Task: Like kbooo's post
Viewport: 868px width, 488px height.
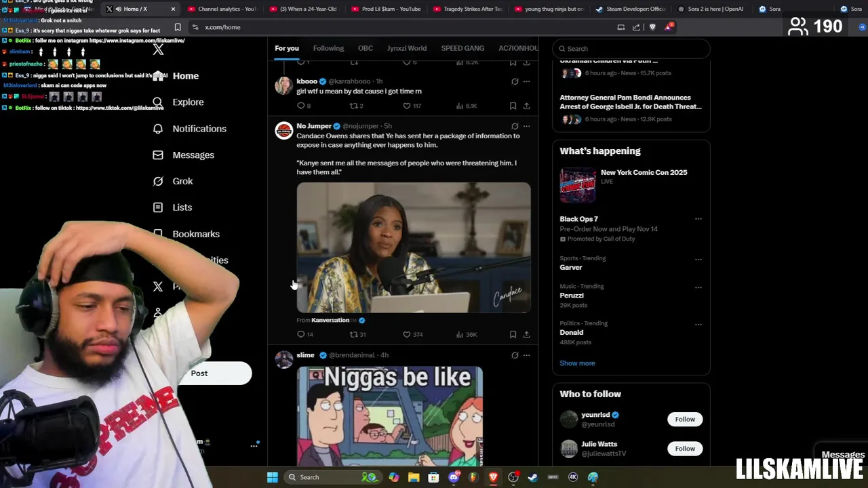Action: click(407, 106)
